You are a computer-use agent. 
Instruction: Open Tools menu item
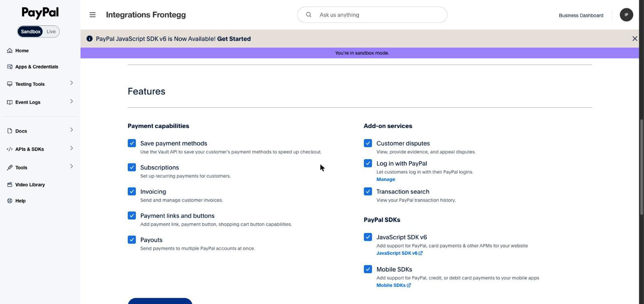21,167
